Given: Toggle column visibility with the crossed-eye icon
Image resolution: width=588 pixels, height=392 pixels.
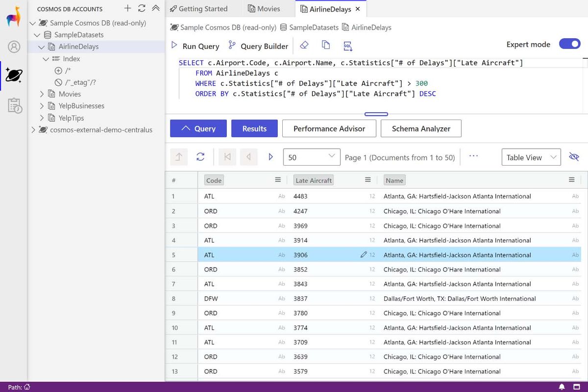Looking at the screenshot, I should (574, 157).
